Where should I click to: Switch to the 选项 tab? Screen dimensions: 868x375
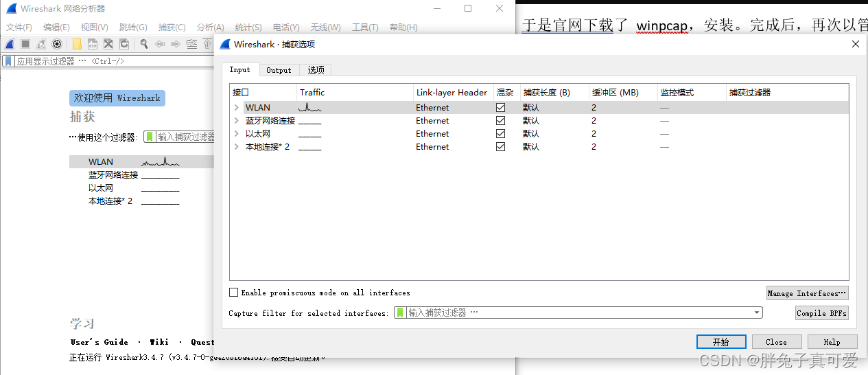click(x=316, y=70)
